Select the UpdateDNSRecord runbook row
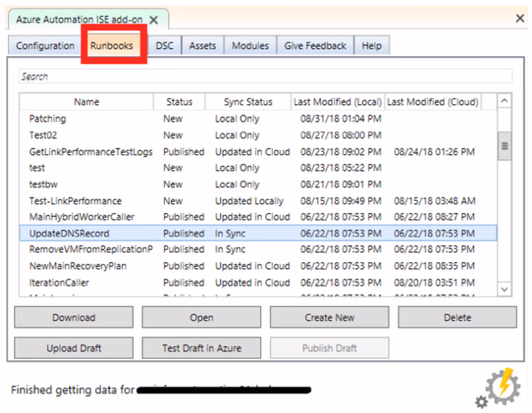 (x=258, y=233)
